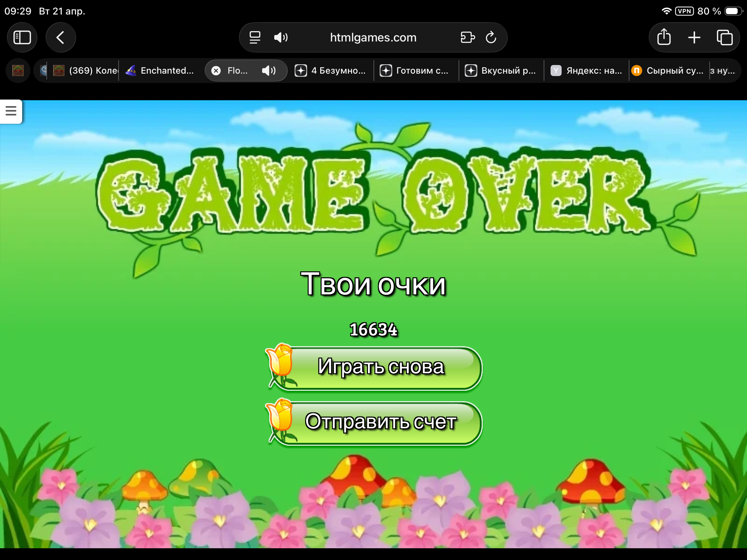Open Safari sidebar panel
This screenshot has height=560, width=747.
(22, 37)
